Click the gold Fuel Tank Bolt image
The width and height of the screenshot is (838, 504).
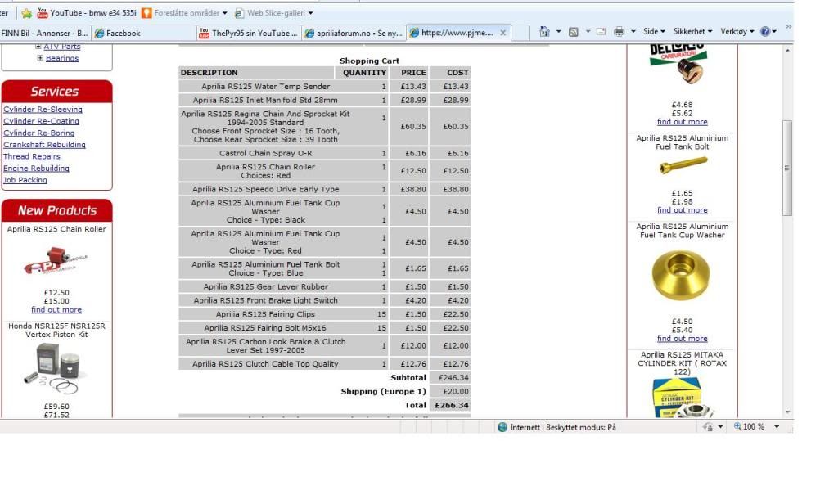[683, 165]
